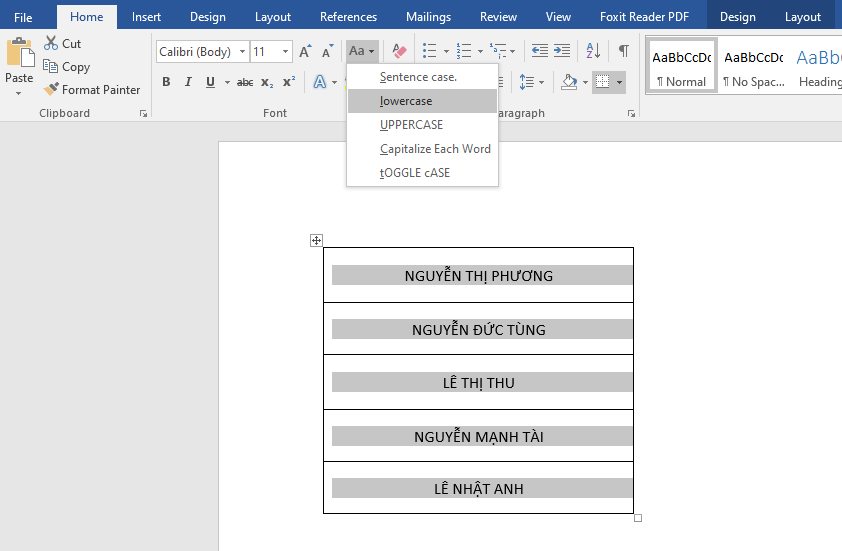Expand the Paste options arrow
The width and height of the screenshot is (842, 551).
tap(19, 93)
